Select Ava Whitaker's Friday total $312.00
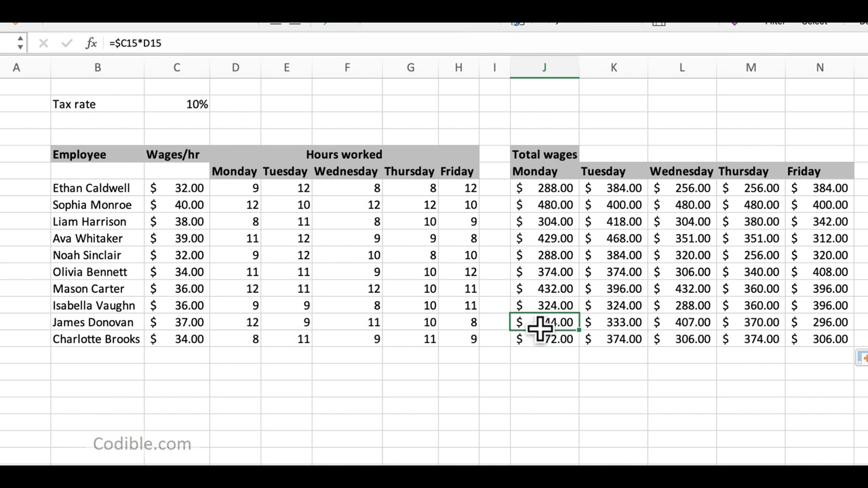Viewport: 868px width, 488px height. pyautogui.click(x=820, y=239)
